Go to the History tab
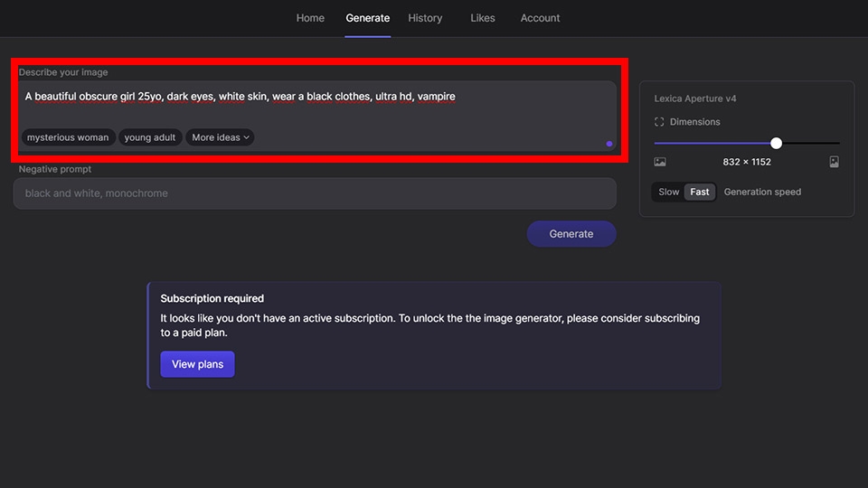Screen dimensions: 868x488 pos(425,18)
